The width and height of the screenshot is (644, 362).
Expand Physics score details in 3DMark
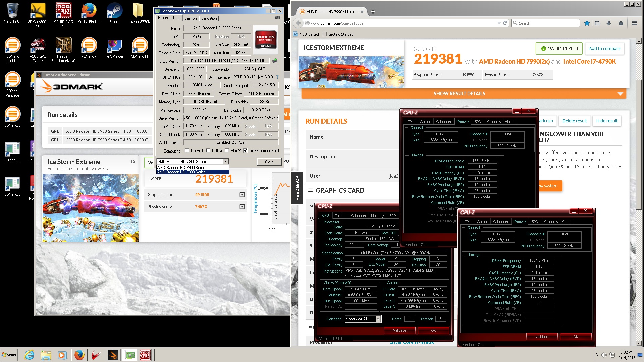pos(242,207)
